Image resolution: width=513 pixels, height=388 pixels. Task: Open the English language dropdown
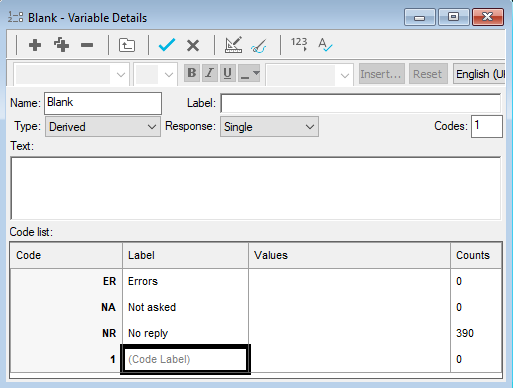tap(479, 74)
